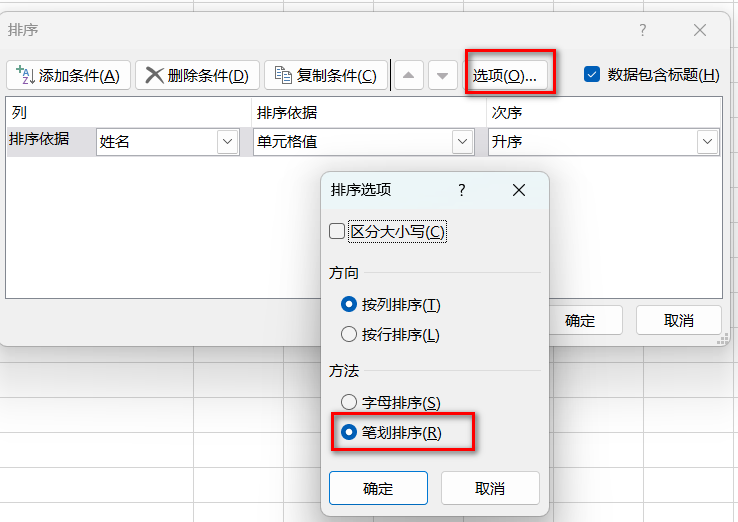Click help question mark in 排序 title bar

click(643, 30)
